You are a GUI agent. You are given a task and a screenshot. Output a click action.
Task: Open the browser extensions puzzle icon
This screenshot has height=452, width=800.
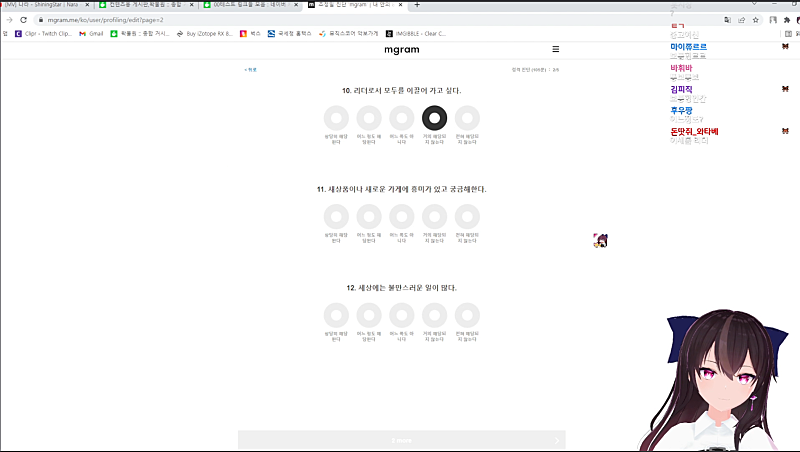787,20
